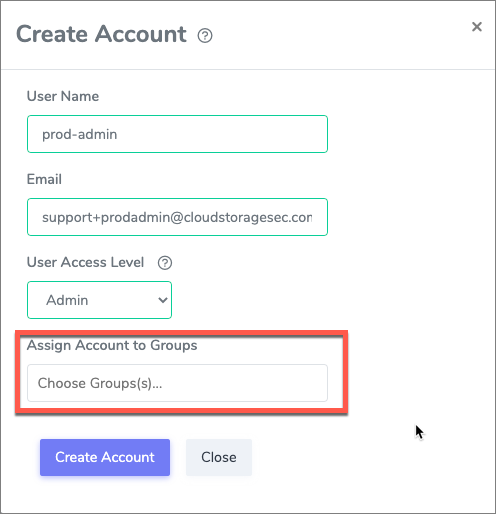Click the support+prodadmin email address text
Image resolution: width=496 pixels, height=514 pixels.
coord(177,217)
